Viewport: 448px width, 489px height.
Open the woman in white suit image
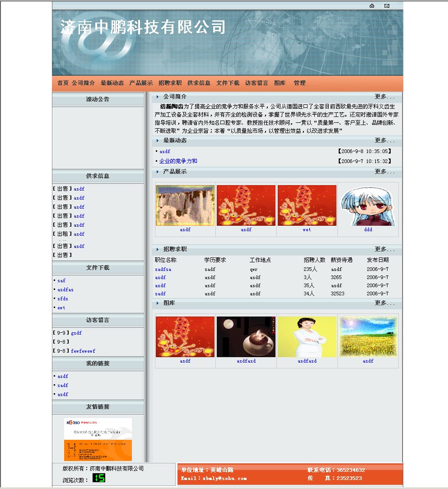307,337
